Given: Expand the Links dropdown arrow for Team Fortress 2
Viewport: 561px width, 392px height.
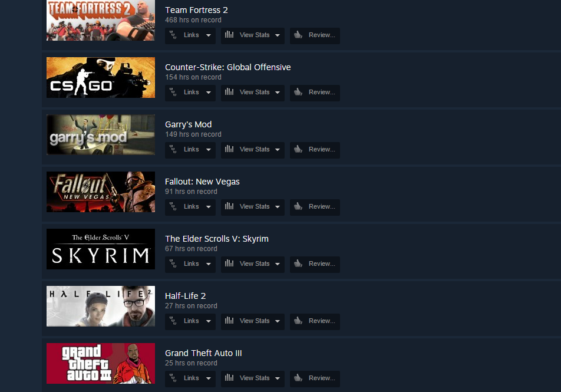Looking at the screenshot, I should [208, 35].
